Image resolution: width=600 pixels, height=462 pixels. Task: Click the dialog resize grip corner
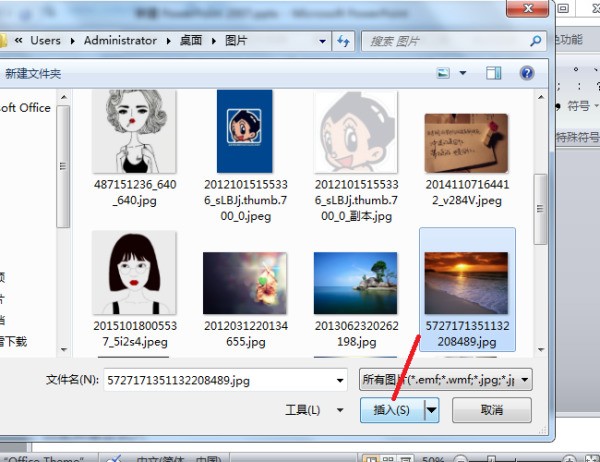pos(543,430)
